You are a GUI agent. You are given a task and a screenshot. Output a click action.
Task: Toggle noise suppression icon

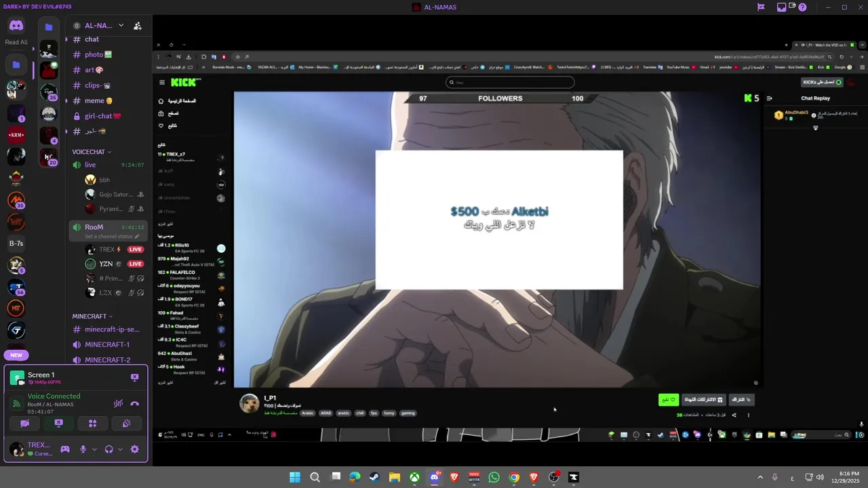118,403
